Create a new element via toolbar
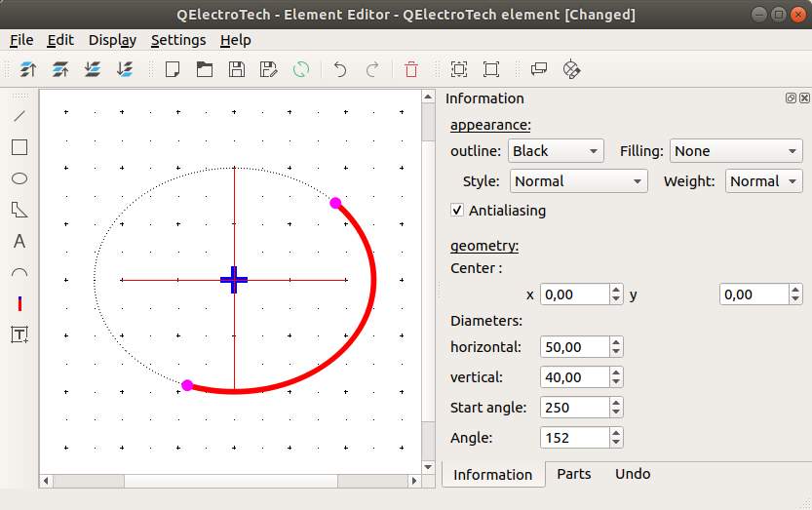This screenshot has height=510, width=812. point(173,69)
